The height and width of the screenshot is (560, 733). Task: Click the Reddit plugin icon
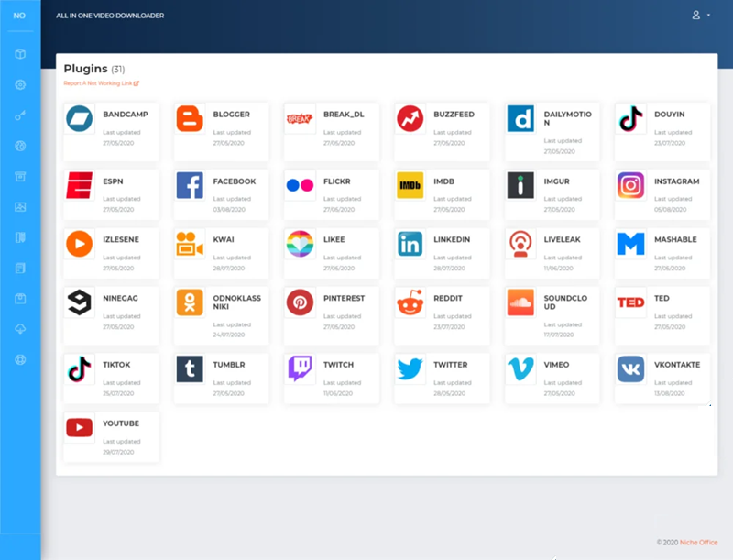pyautogui.click(x=410, y=302)
